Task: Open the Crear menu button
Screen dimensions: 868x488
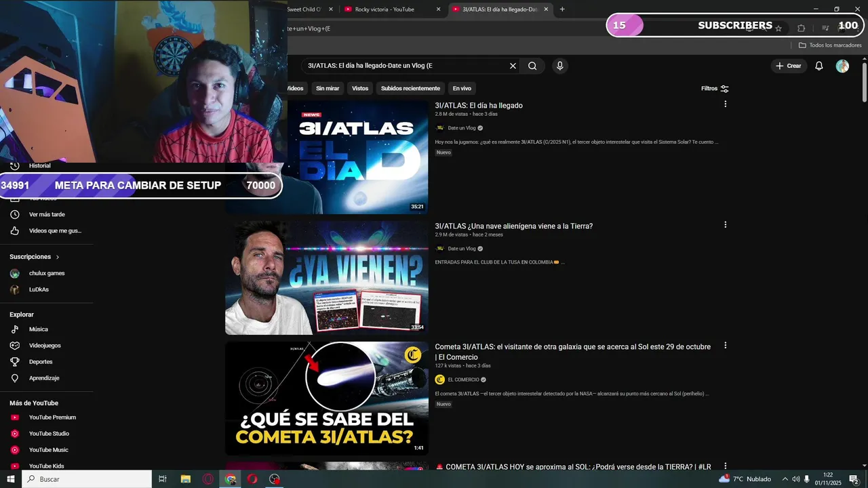Action: point(789,66)
